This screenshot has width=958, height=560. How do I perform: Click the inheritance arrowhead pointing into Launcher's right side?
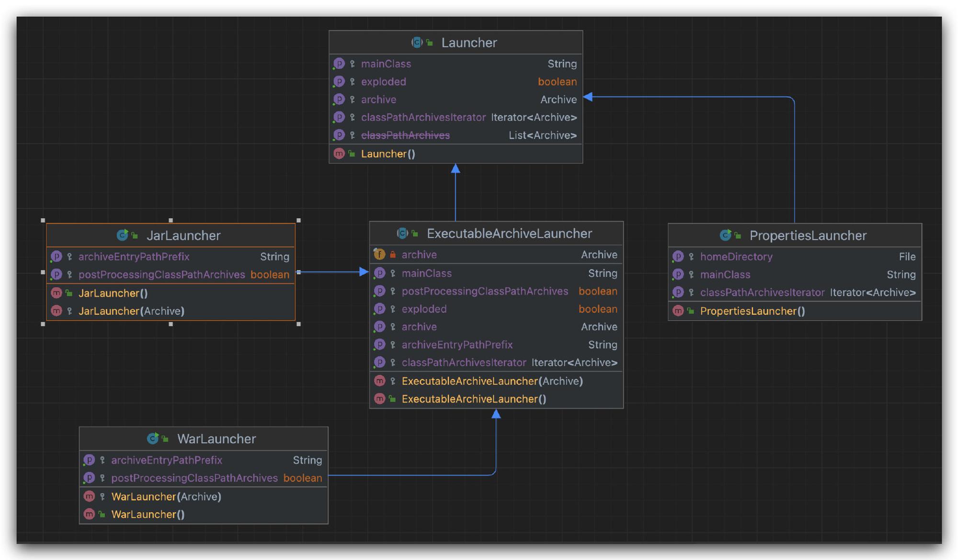click(588, 97)
